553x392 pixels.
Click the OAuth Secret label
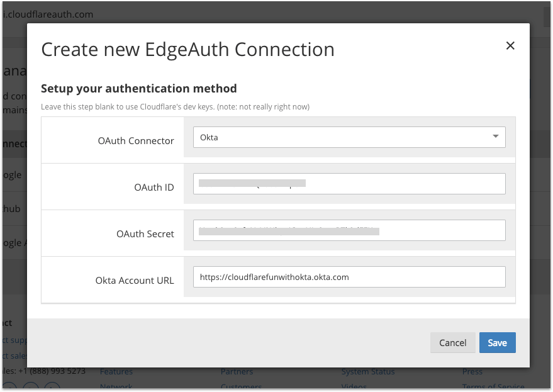pyautogui.click(x=145, y=234)
